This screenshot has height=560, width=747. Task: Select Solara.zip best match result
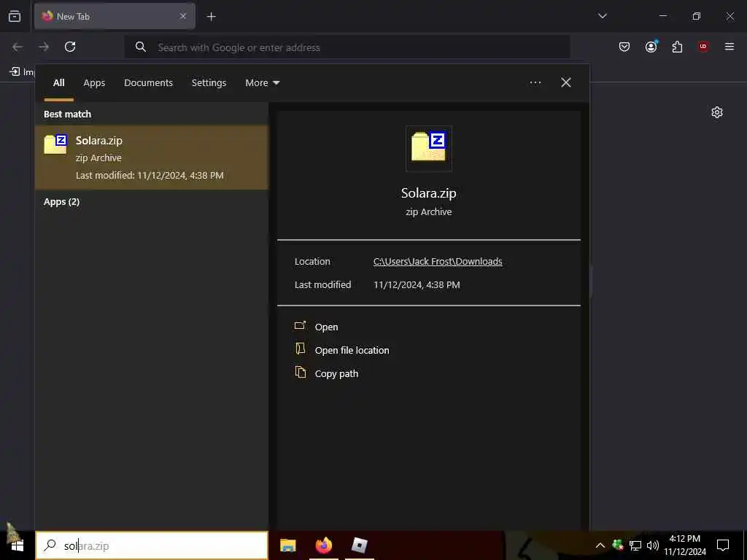[x=152, y=157]
